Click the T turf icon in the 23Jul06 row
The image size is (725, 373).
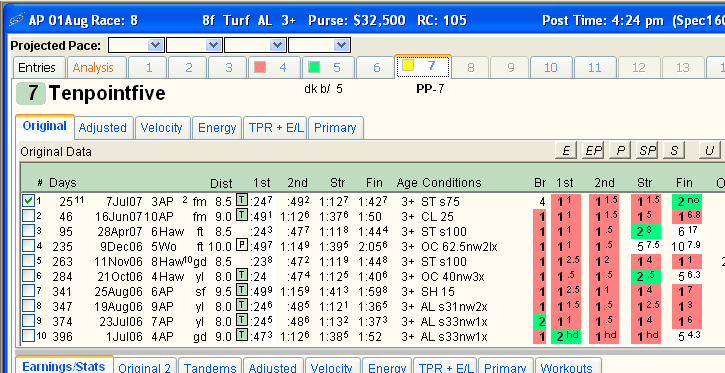[x=242, y=321]
